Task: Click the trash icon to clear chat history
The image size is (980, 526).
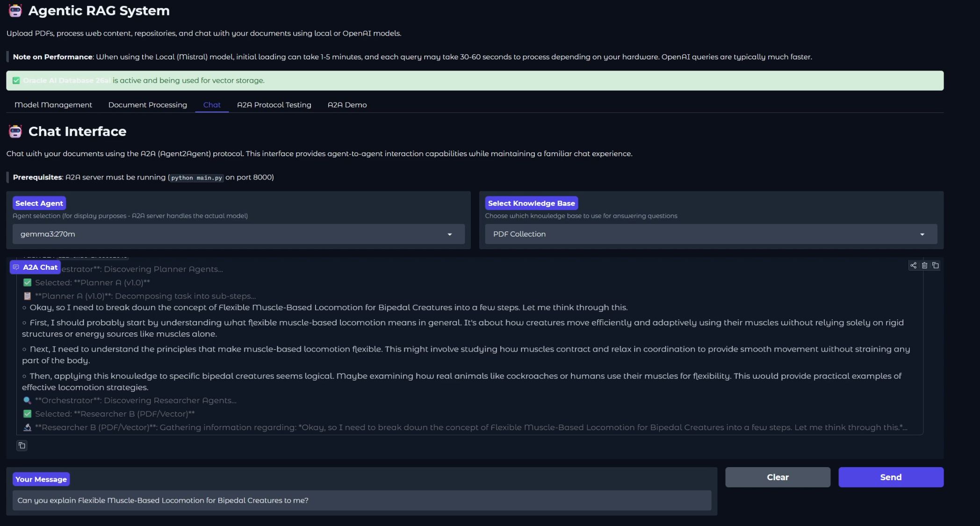Action: click(924, 265)
